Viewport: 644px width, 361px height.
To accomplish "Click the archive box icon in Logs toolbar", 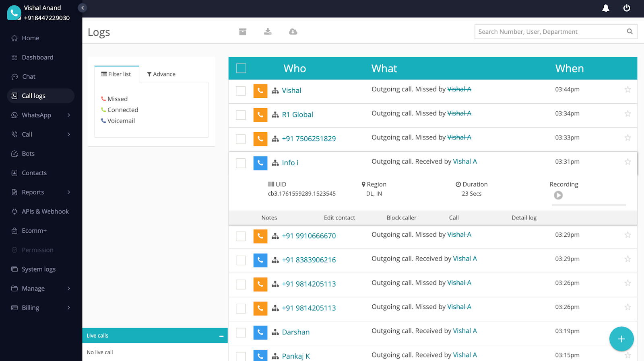I will (x=242, y=32).
